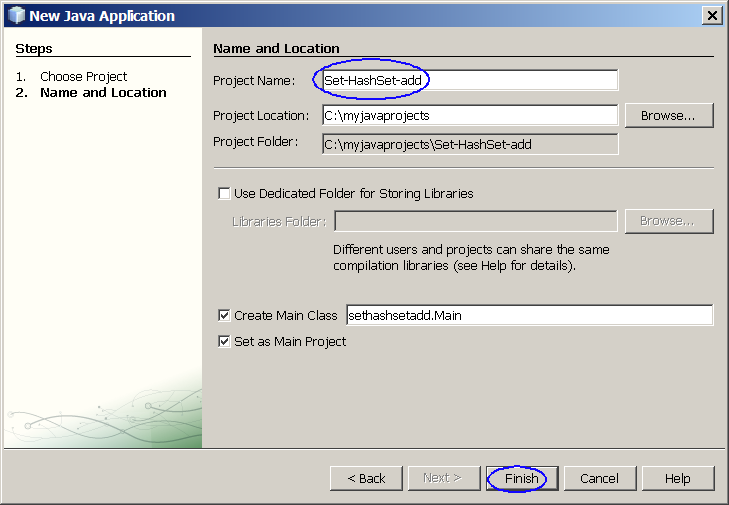Enable Use Dedicated Folder for Storing Libraries

coord(224,193)
